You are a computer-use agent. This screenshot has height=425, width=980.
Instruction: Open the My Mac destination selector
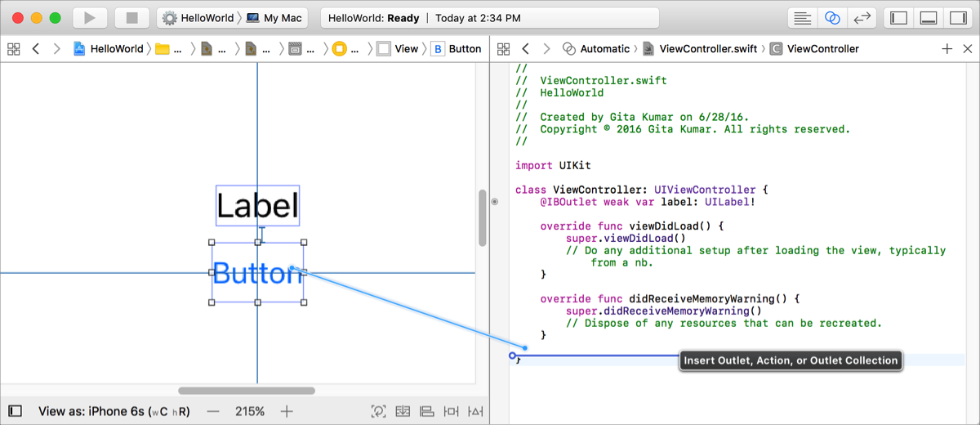pos(274,18)
